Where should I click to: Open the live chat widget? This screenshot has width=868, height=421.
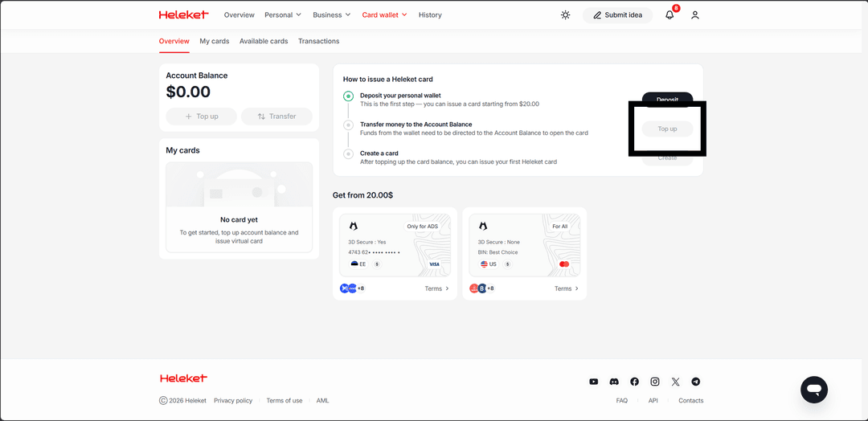coord(813,390)
